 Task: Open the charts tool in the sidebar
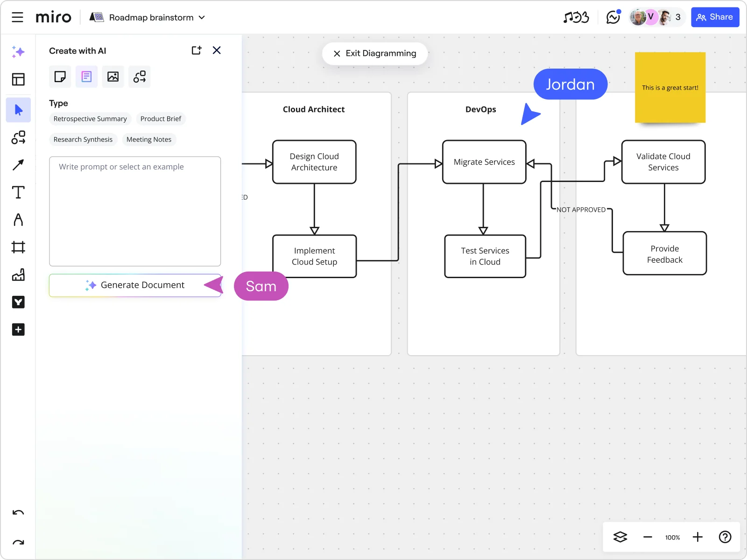pos(18,275)
